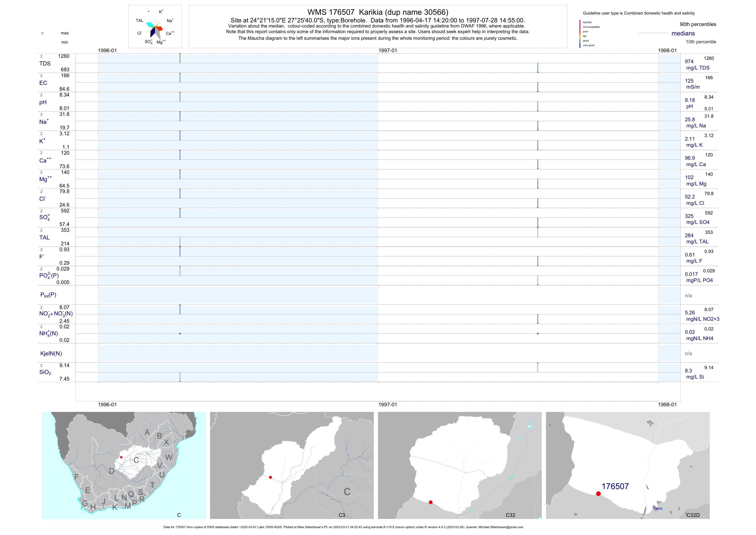Click the red site dot on South Africa map
The width and height of the screenshot is (756, 535).
[x=121, y=457]
